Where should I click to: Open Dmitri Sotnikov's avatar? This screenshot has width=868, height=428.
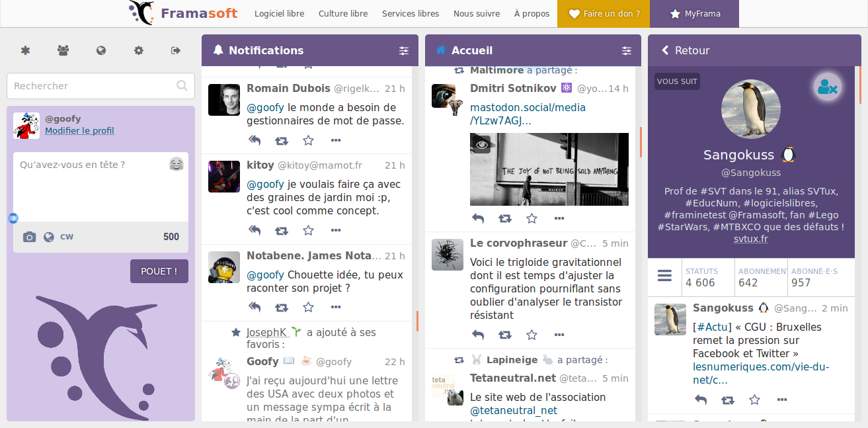[x=448, y=100]
